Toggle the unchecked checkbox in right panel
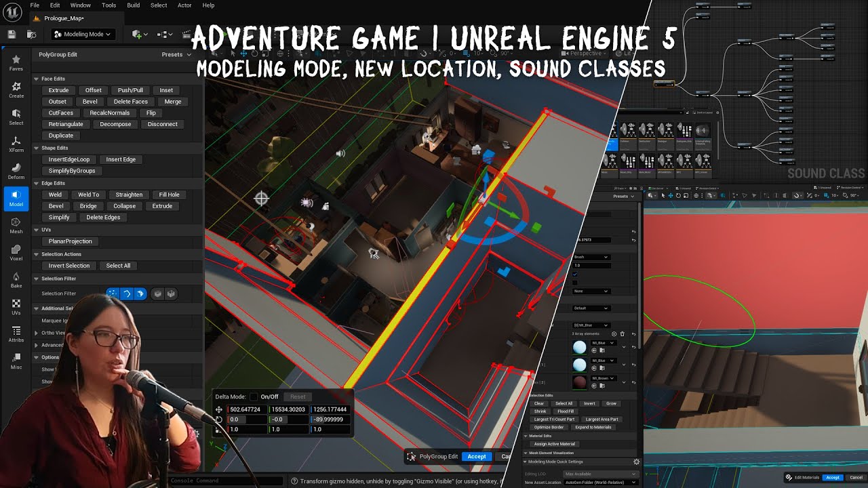The image size is (868, 488). click(576, 282)
